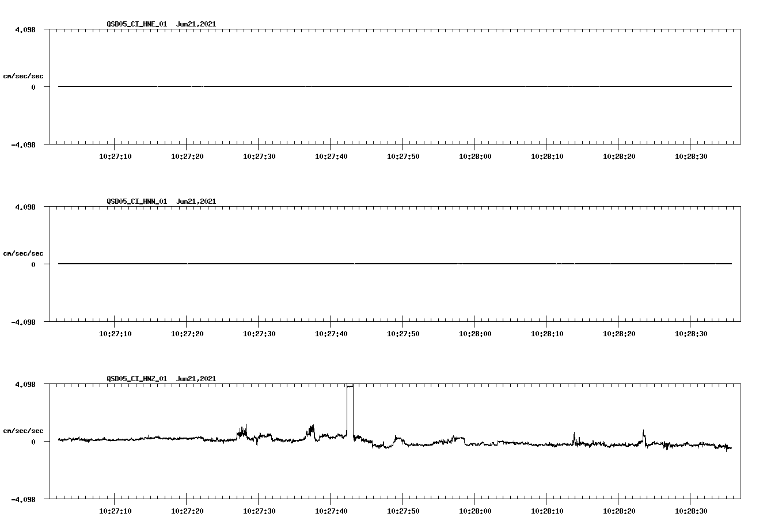Select the 10:27:30 time label under HNN plot
The height and width of the screenshot is (532, 782).
[259, 334]
